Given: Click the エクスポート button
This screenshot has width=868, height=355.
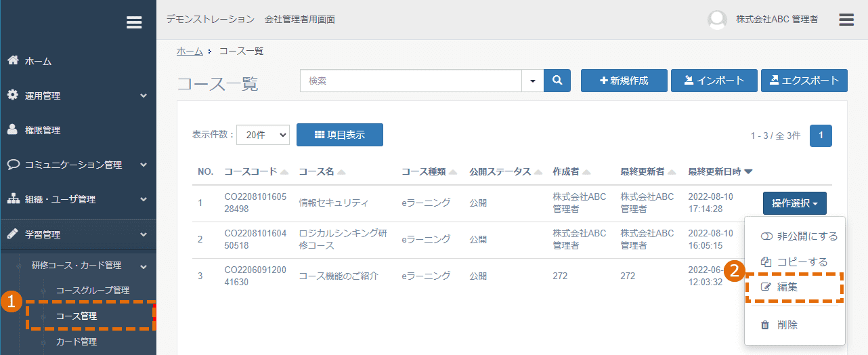Looking at the screenshot, I should (x=804, y=81).
